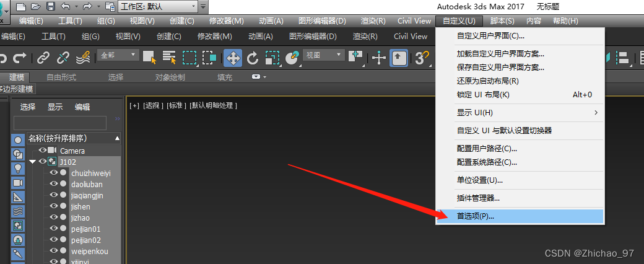Screen dimensions: 644x264
Task: Open the 帮助(H) menu
Action: coord(565,21)
